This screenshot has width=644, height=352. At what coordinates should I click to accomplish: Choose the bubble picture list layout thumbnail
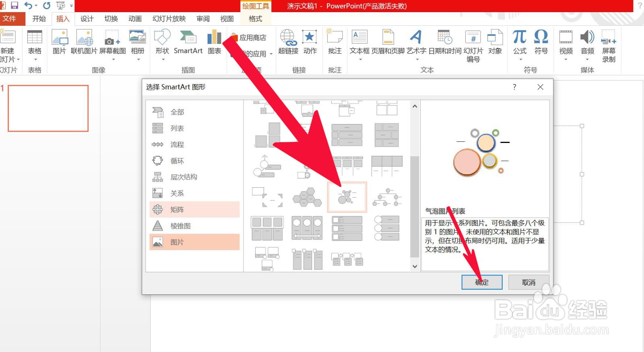point(347,197)
